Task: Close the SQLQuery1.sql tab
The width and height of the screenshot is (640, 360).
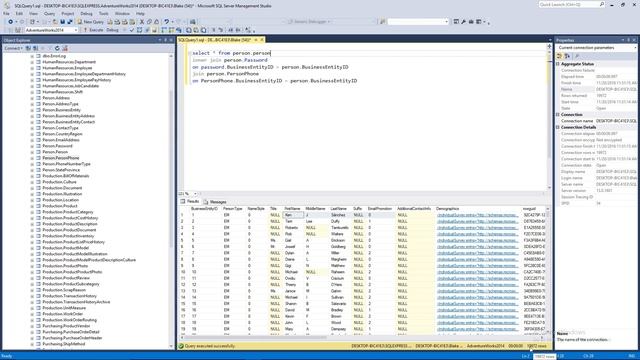Action: [262, 40]
